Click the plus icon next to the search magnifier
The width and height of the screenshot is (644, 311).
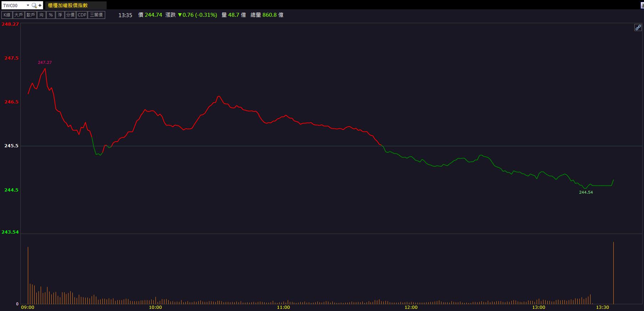pyautogui.click(x=40, y=5)
